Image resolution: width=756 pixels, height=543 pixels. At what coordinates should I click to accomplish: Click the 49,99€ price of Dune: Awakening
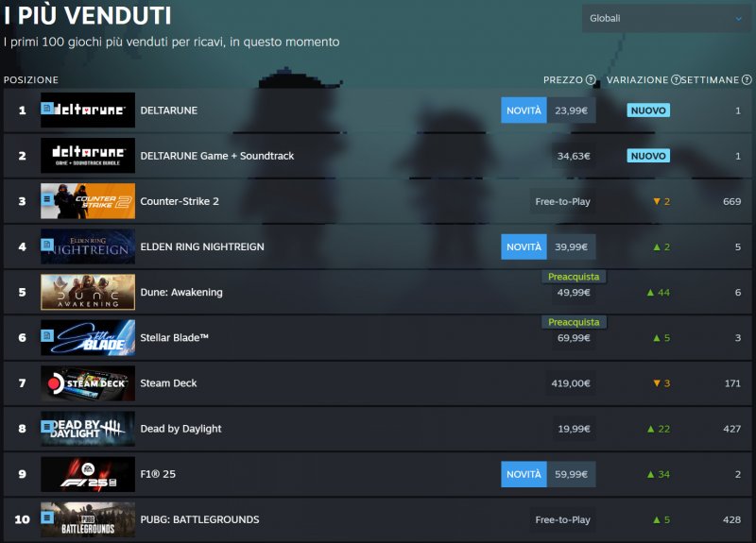(x=574, y=293)
